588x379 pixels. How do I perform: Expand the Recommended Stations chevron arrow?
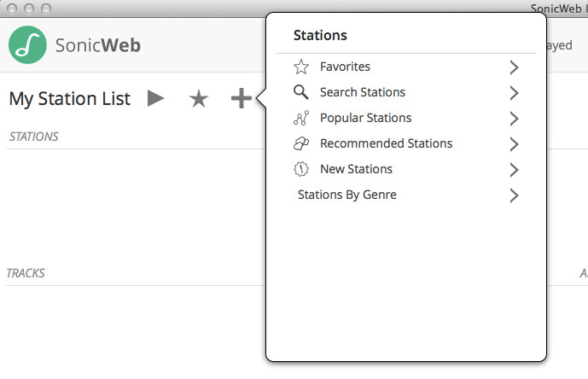pos(514,143)
